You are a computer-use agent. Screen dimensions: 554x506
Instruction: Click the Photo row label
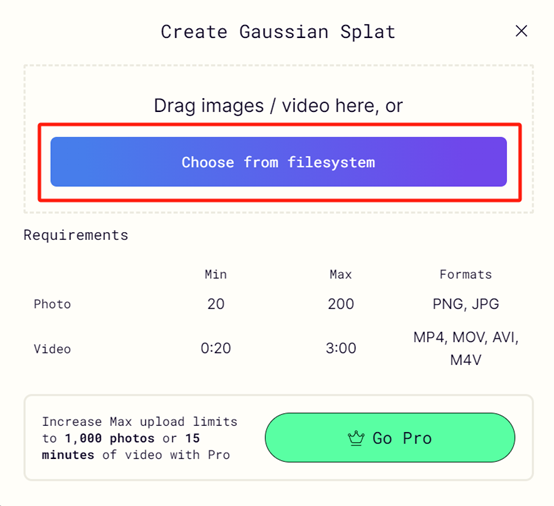[x=52, y=304]
